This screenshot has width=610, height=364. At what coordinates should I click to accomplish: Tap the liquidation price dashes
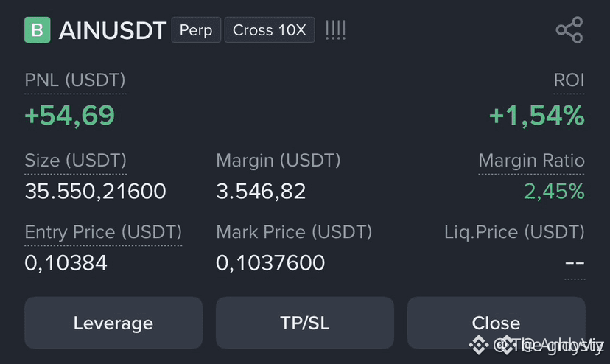tap(575, 263)
